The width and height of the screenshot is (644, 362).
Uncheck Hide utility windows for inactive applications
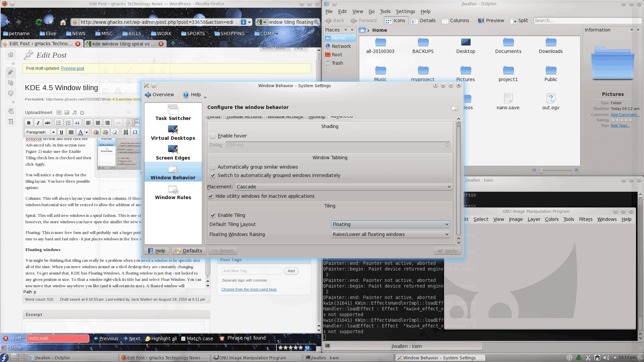point(211,196)
